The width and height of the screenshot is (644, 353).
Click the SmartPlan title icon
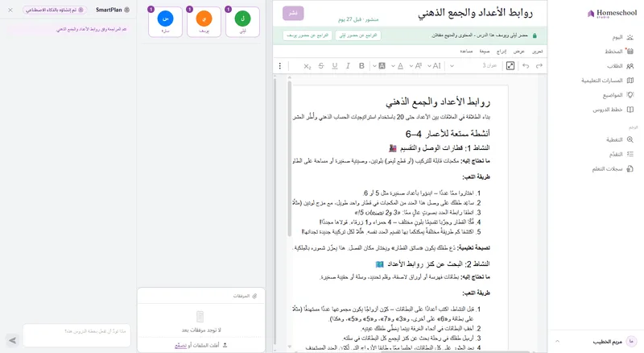click(x=127, y=10)
